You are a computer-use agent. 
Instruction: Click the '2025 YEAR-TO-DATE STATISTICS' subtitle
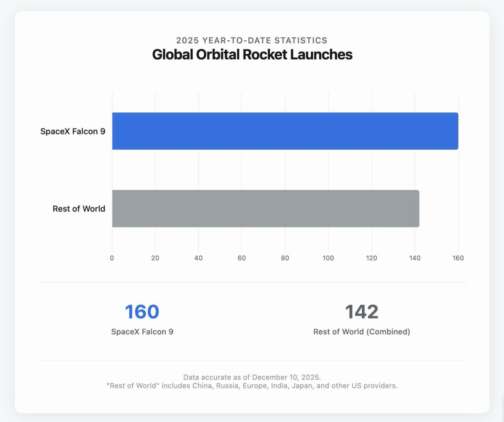point(252,41)
